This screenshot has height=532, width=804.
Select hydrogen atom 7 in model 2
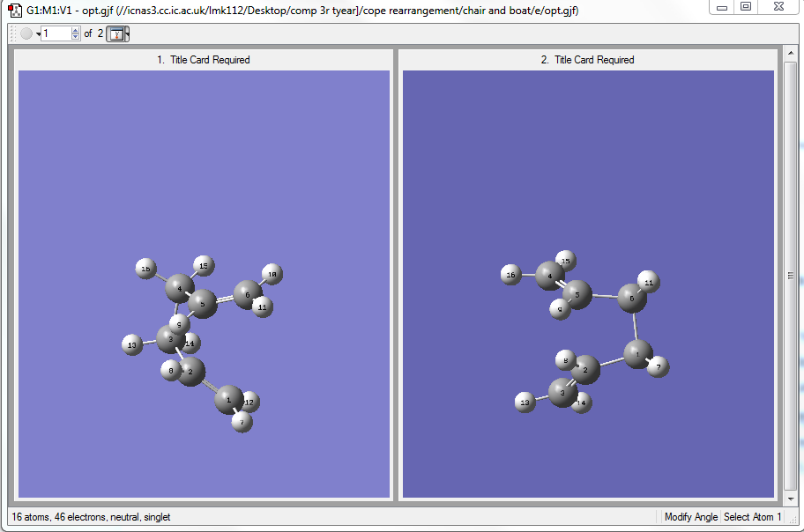pyautogui.click(x=659, y=367)
